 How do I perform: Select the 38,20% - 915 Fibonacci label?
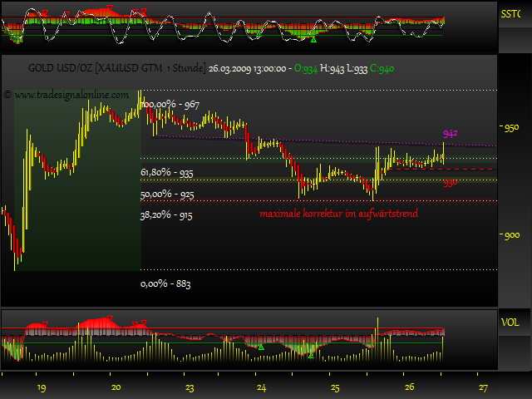pos(168,214)
